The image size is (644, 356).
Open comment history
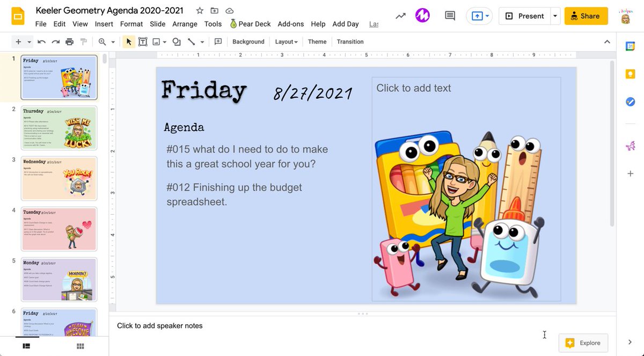pos(450,16)
